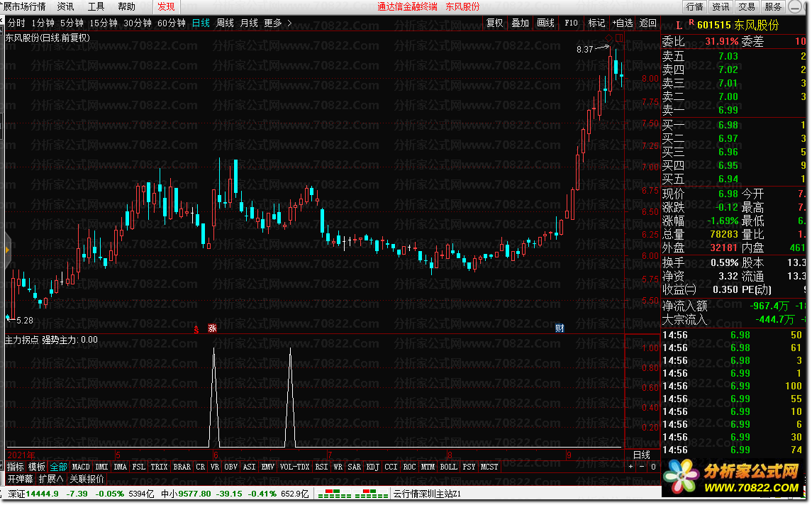Click the diamond marker icon above the chart

(608, 38)
